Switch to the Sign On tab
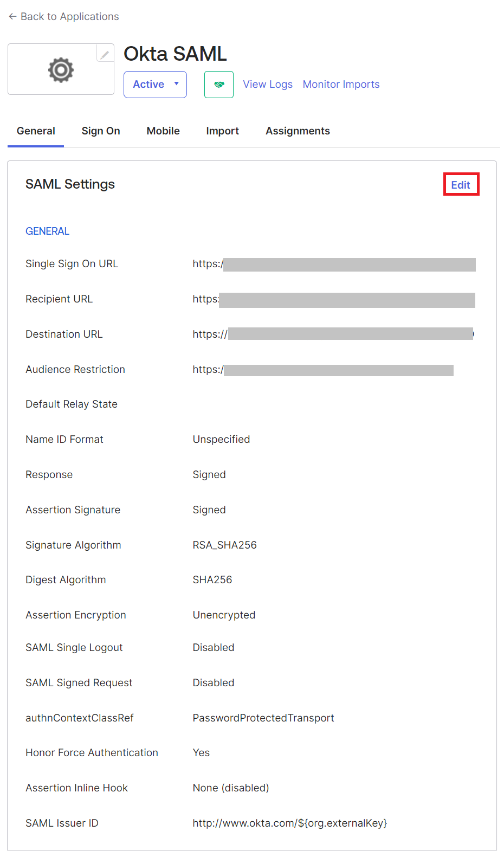 pyautogui.click(x=101, y=131)
